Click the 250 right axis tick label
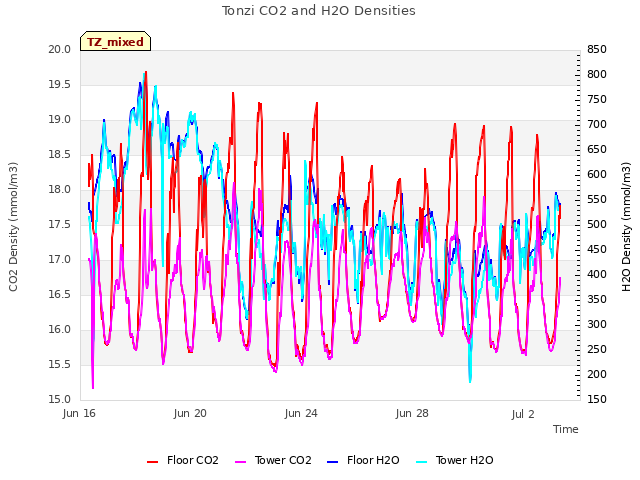This screenshot has width=640, height=480. coord(597,349)
